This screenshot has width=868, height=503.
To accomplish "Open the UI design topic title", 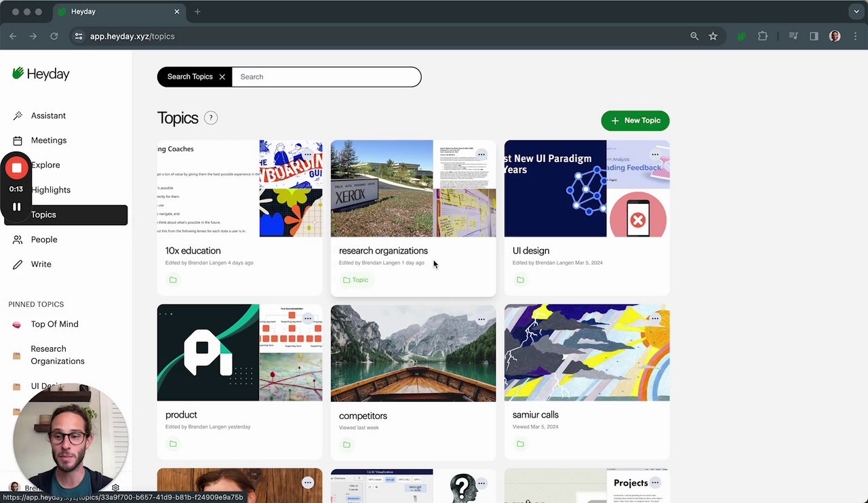I will click(531, 251).
